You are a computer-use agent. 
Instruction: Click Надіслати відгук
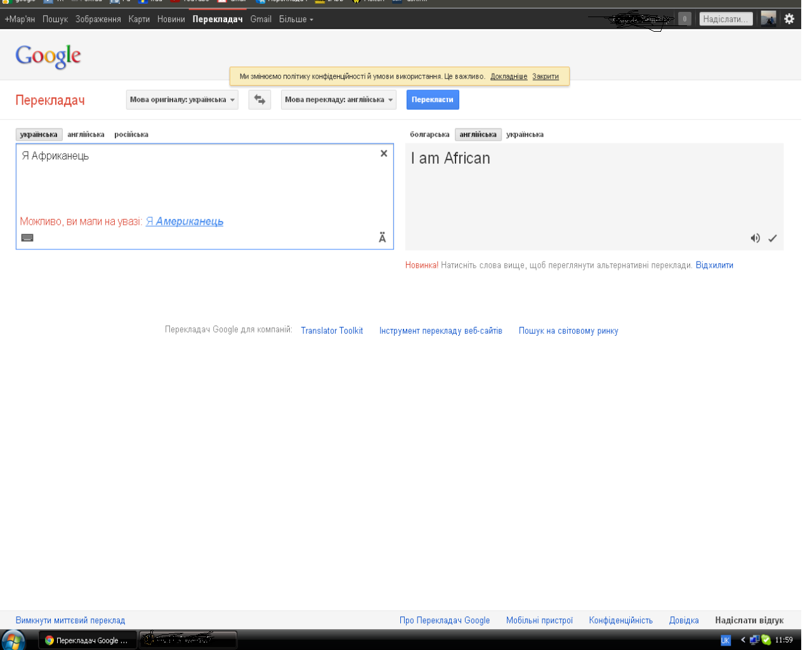click(x=749, y=620)
